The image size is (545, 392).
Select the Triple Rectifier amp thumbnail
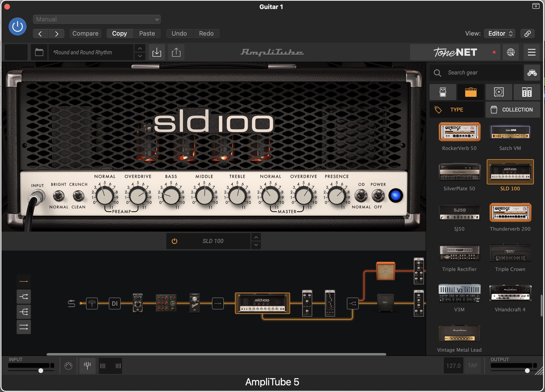tap(459, 253)
